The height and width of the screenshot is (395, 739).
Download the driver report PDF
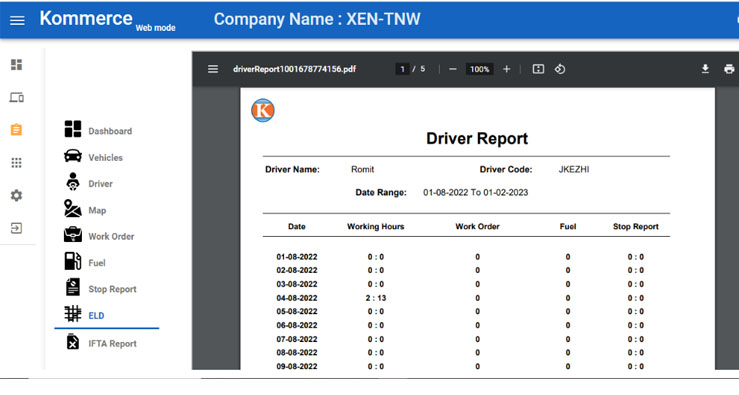(705, 69)
